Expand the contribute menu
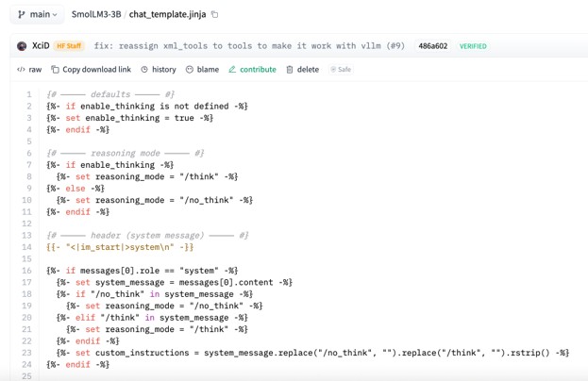The width and height of the screenshot is (588, 381). (x=252, y=70)
